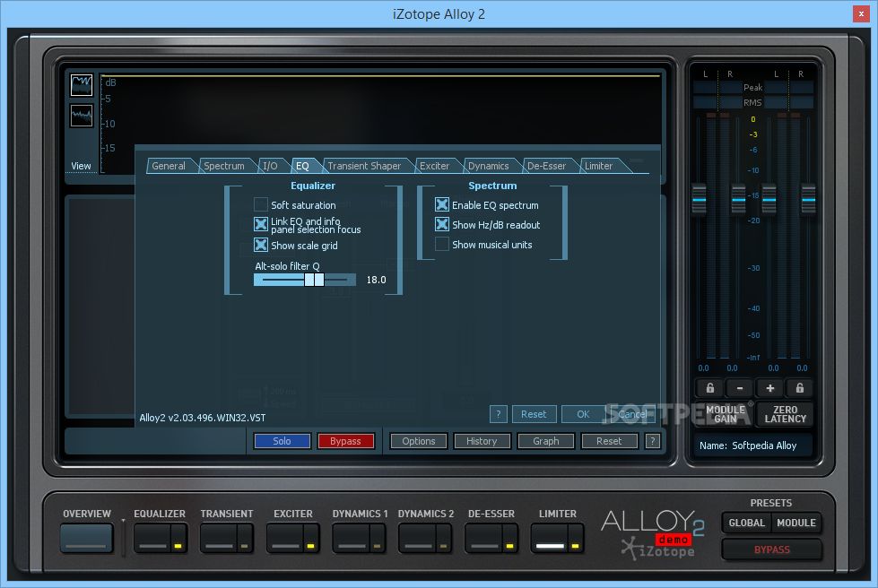
Task: Click the Options button
Action: [x=418, y=441]
